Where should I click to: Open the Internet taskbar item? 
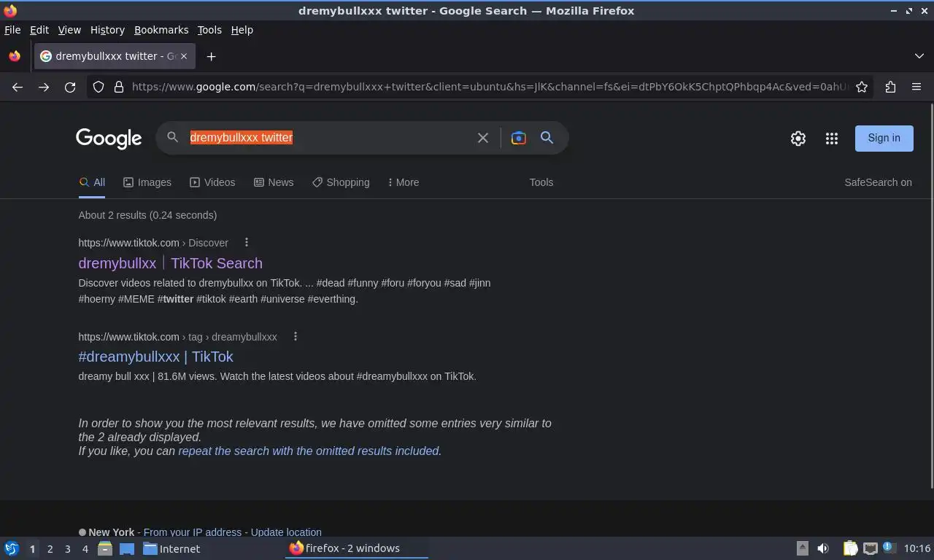point(171,548)
